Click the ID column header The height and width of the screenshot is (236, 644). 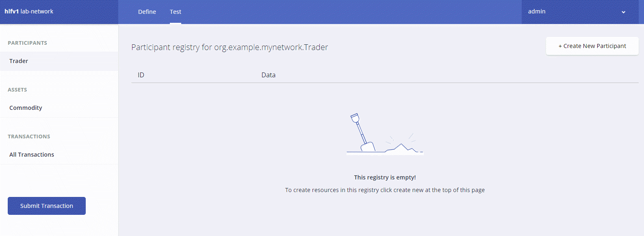pos(141,75)
